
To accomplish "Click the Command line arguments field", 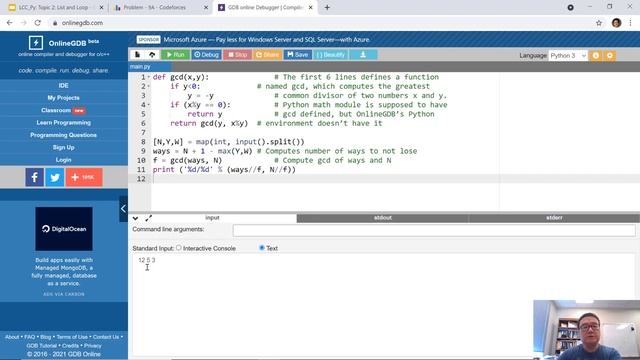I will click(434, 230).
